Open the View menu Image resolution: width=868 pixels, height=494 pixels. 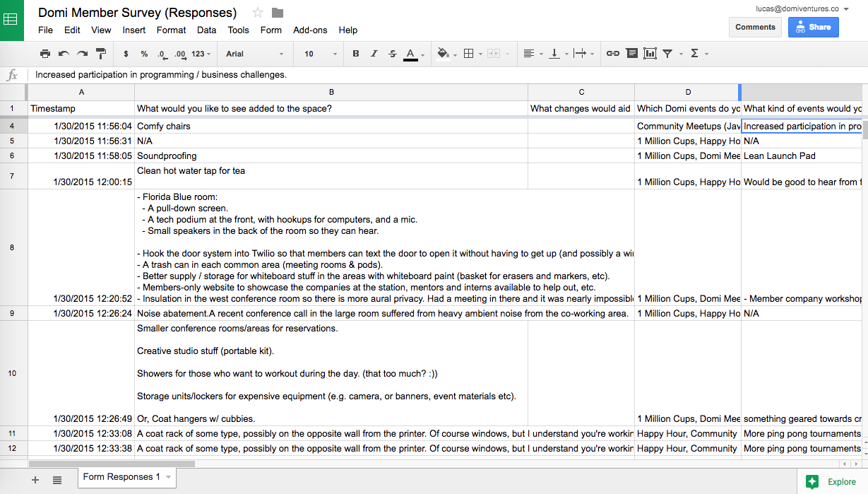click(101, 30)
